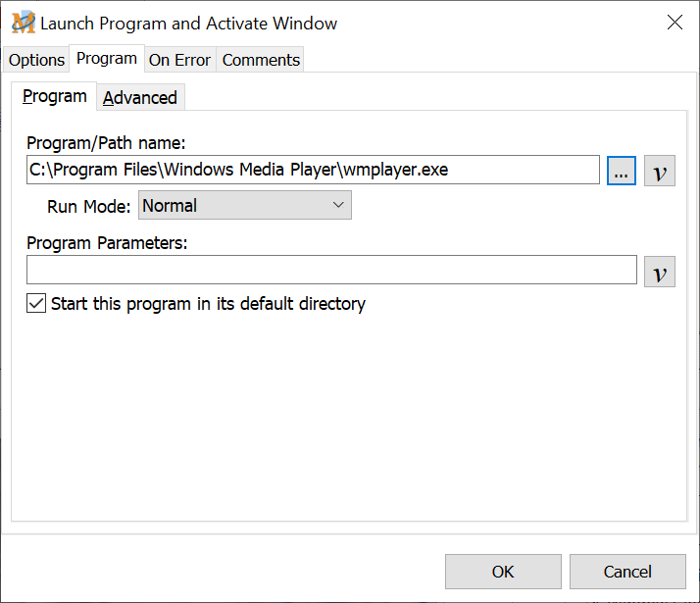Toggle Start this program in default directory
The image size is (700, 603).
[x=36, y=304]
